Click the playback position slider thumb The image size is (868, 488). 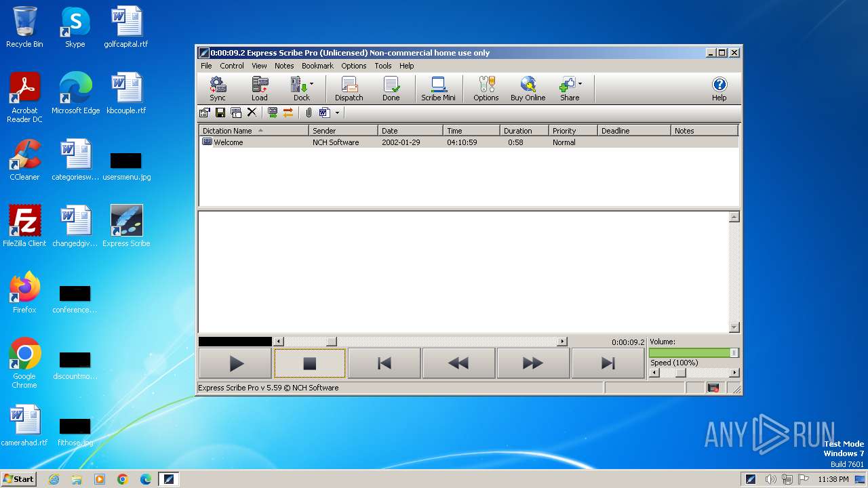[331, 342]
